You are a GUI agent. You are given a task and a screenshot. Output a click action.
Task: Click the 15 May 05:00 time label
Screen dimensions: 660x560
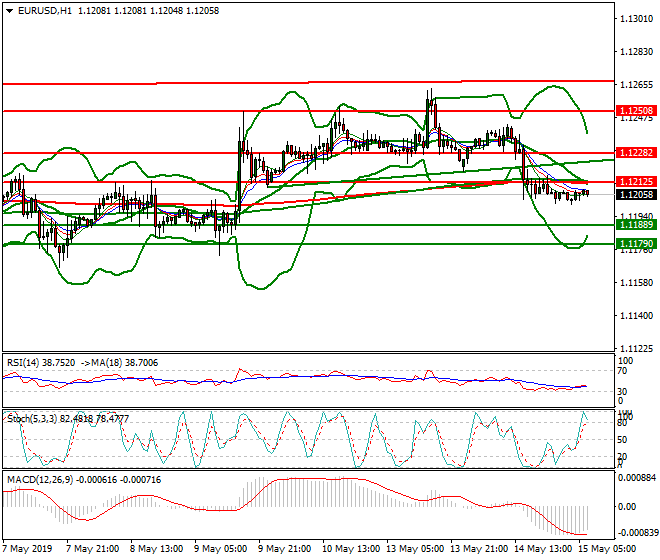tap(607, 549)
